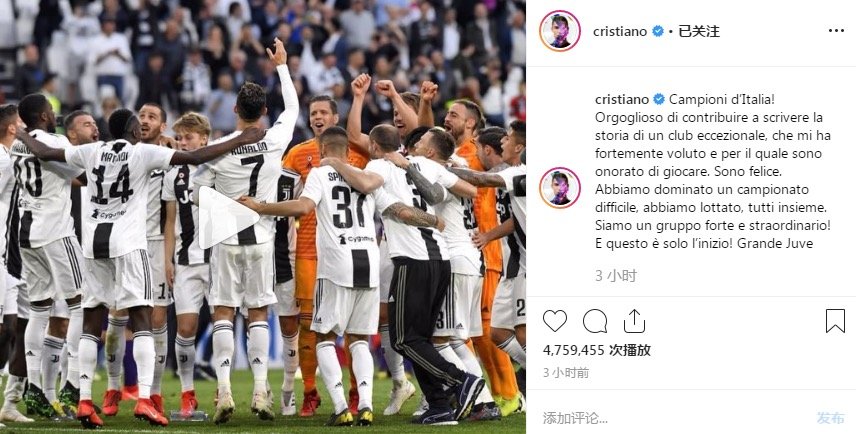Open cristiano username link in the header
Image resolution: width=856 pixels, height=434 pixels.
[x=620, y=31]
